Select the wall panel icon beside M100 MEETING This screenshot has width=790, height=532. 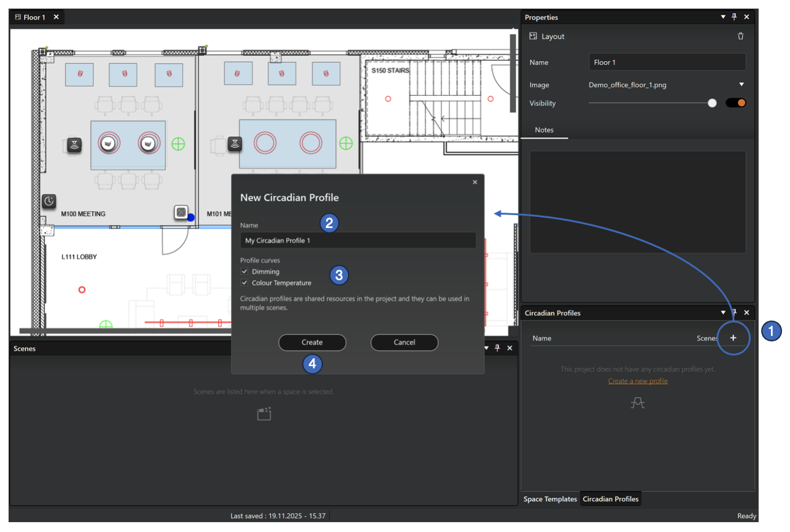[x=181, y=211]
